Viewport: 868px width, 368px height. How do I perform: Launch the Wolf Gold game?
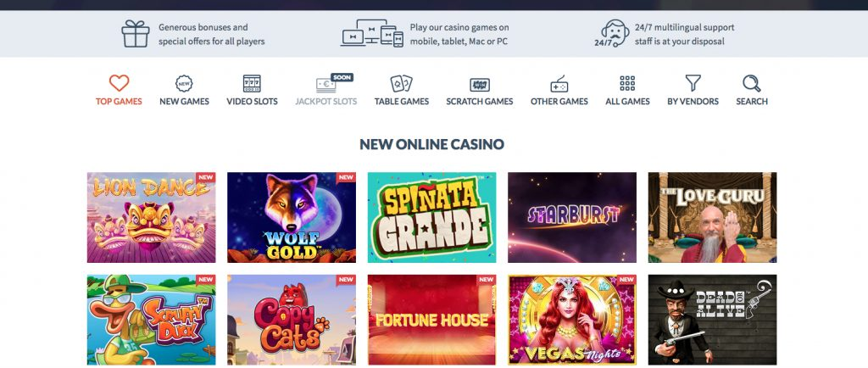tap(292, 217)
